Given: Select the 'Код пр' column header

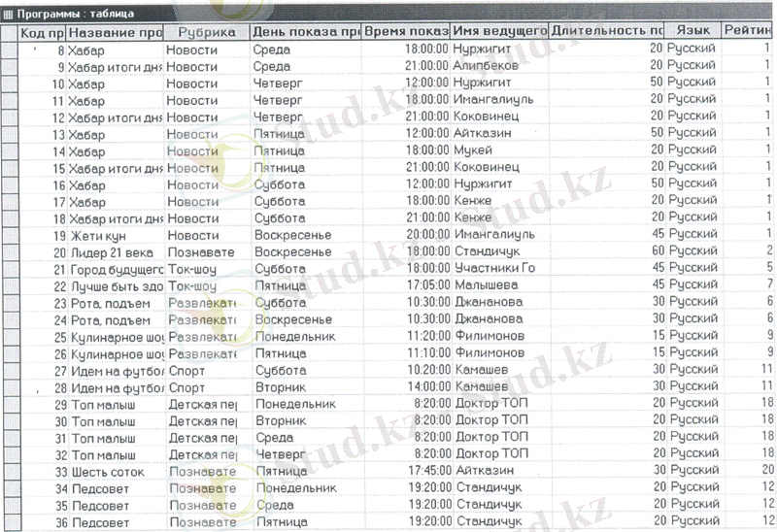Looking at the screenshot, I should click(x=43, y=33).
